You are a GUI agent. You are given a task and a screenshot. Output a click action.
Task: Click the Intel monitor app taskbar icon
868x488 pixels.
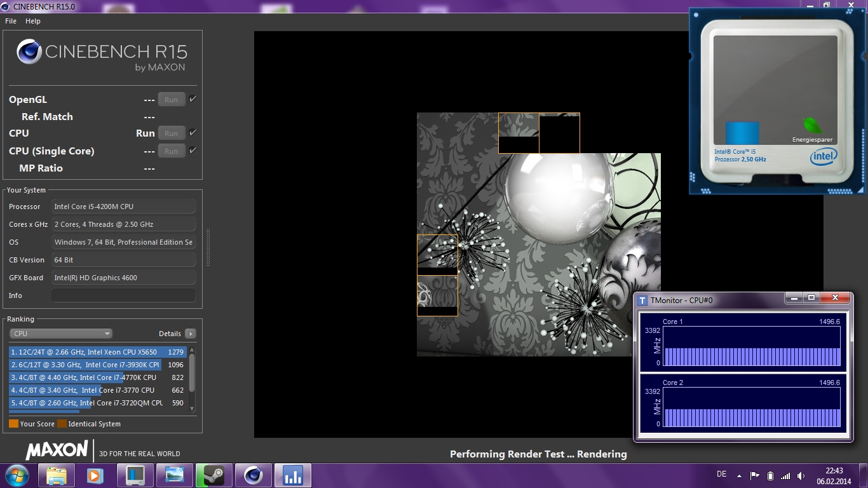click(x=135, y=475)
